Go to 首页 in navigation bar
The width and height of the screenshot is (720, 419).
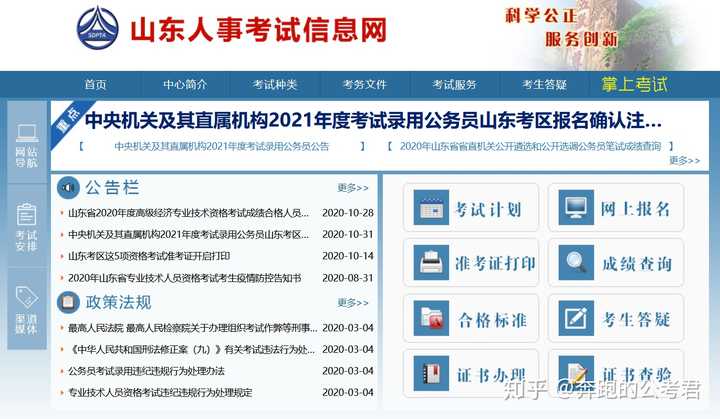click(96, 85)
